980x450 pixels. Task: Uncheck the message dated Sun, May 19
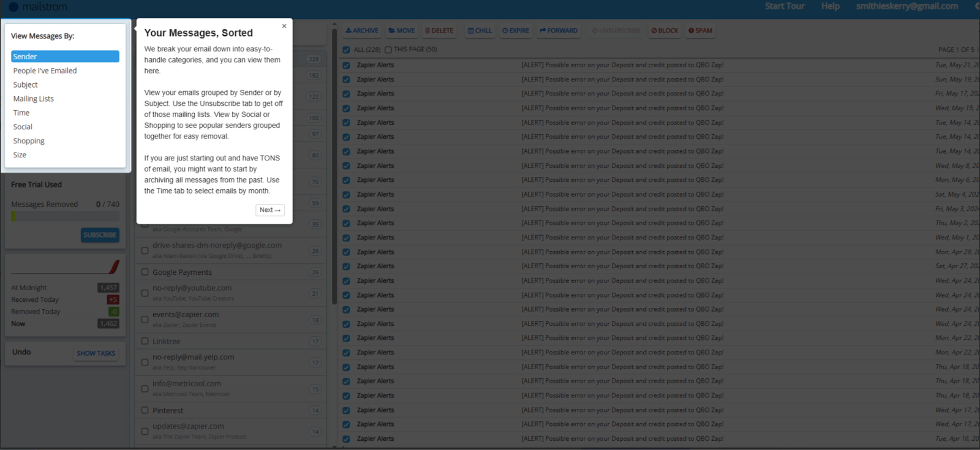[346, 80]
